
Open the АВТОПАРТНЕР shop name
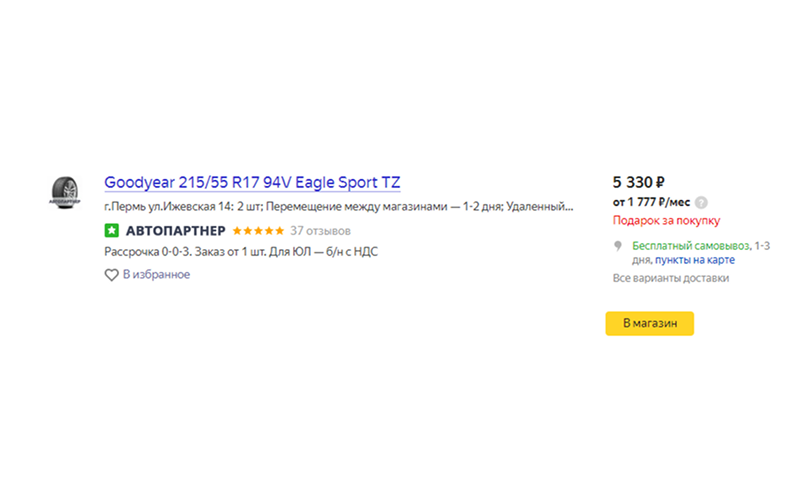click(x=175, y=231)
